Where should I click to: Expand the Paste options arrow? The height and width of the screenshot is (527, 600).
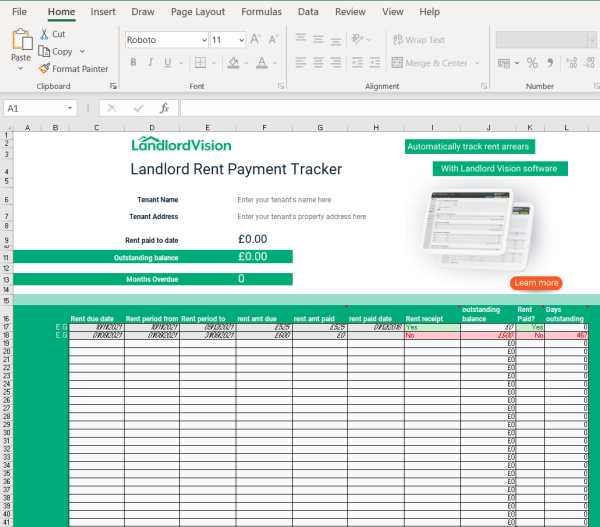click(21, 69)
